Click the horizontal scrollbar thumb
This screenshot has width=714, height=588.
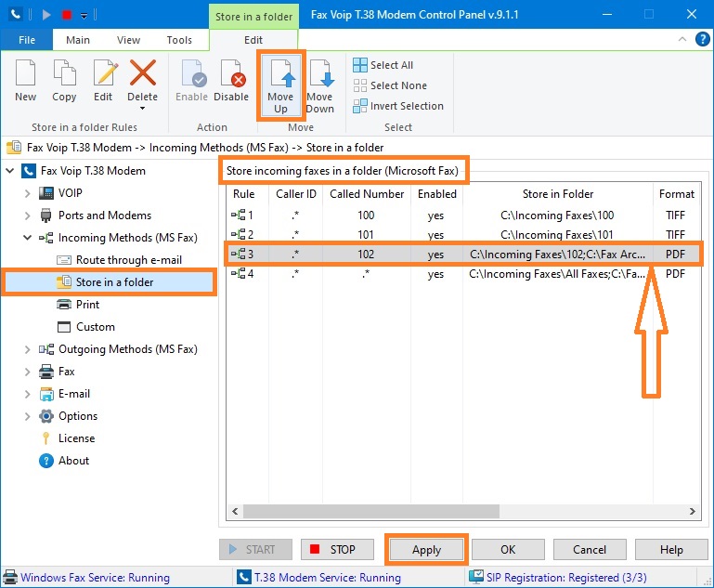371,512
